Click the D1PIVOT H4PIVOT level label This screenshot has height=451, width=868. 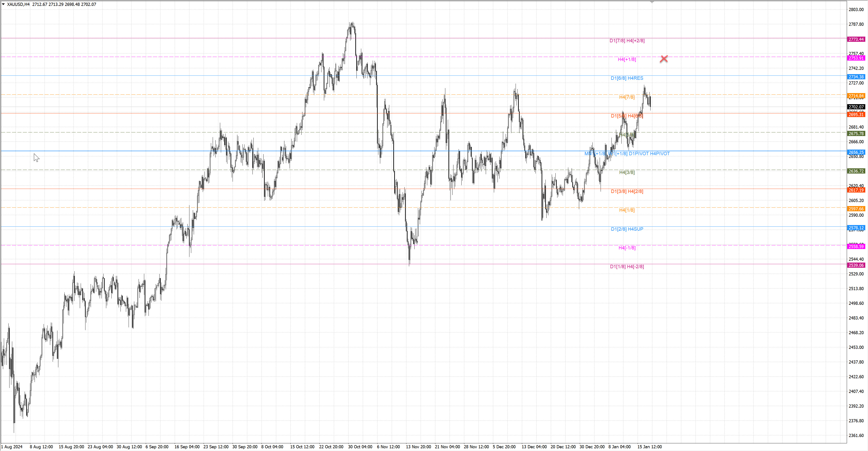click(x=649, y=154)
